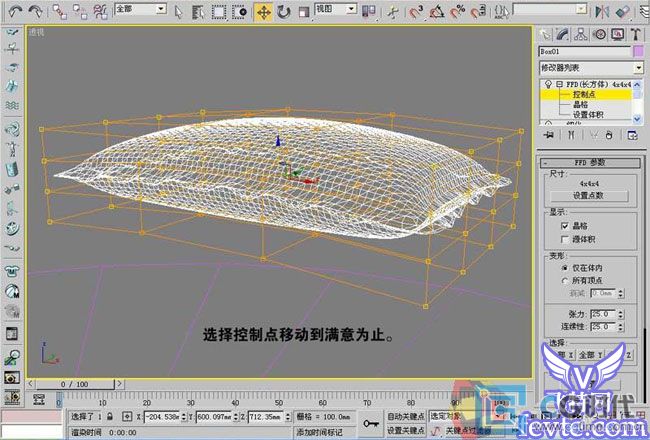
Task: Click the Pin Stack icon
Action: [549, 135]
